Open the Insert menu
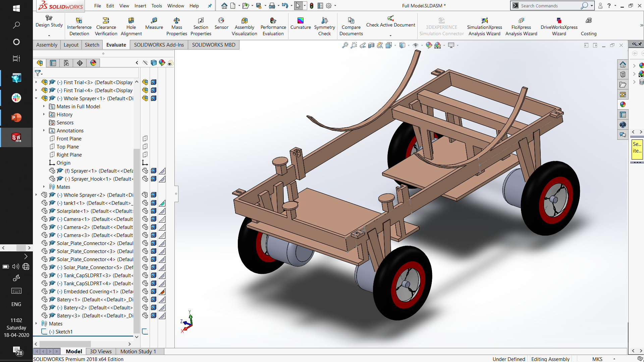Screen dimensions: 644x362 pyautogui.click(x=140, y=6)
